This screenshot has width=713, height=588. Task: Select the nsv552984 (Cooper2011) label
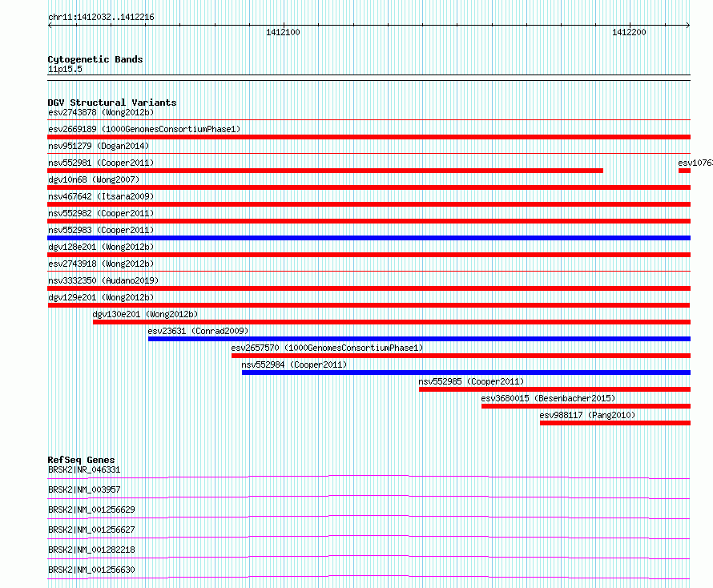[x=294, y=364]
